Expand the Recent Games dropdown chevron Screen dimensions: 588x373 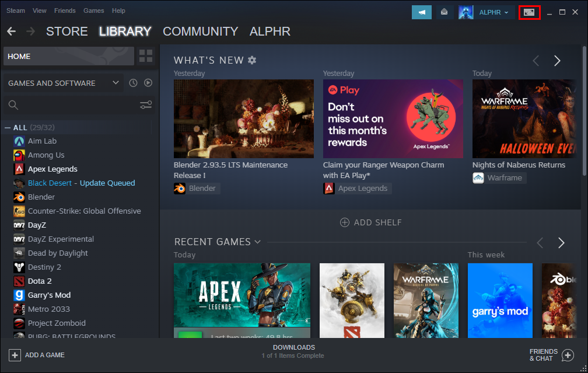pos(257,242)
